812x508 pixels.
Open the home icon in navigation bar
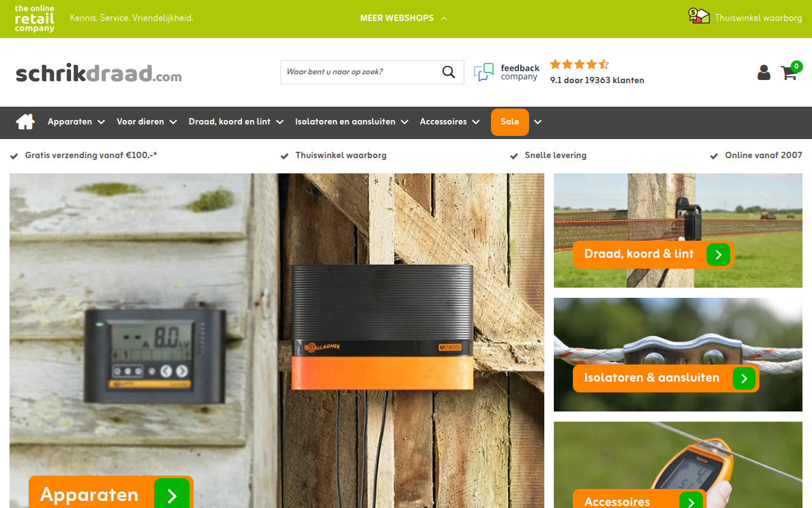25,122
